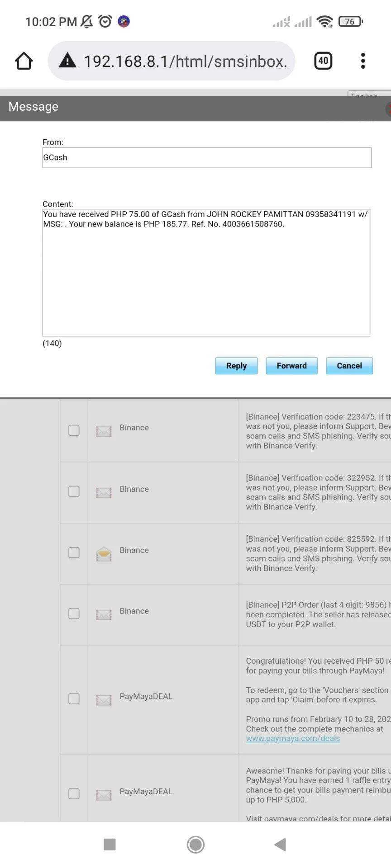Viewport: 391px width, 868px height.
Task: Tap the Wi-Fi status icon
Action: [x=324, y=21]
